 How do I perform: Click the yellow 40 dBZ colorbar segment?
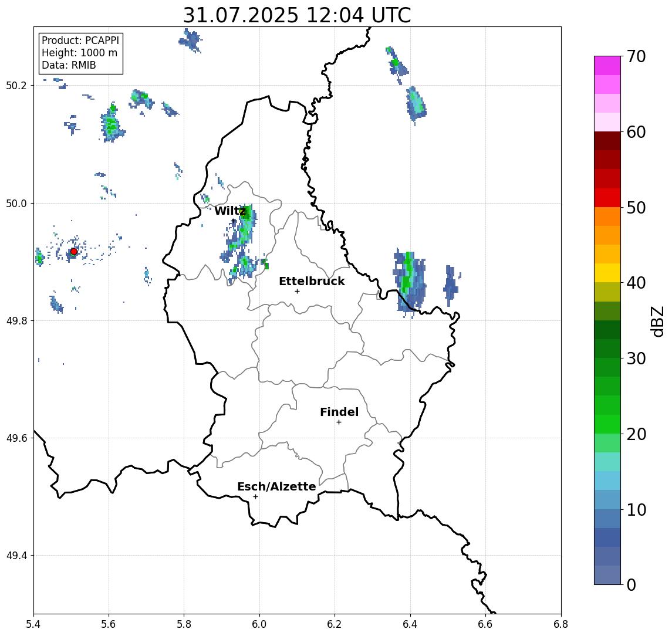[607, 273]
